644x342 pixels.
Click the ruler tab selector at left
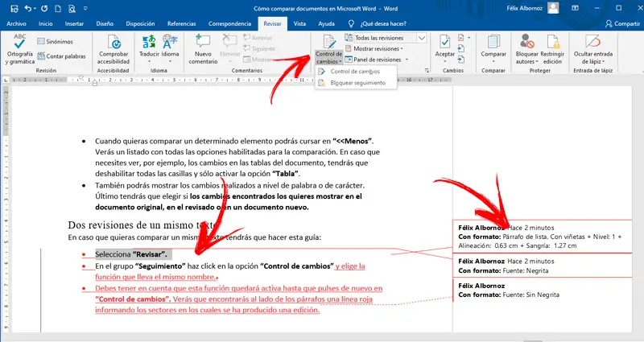coord(6,80)
